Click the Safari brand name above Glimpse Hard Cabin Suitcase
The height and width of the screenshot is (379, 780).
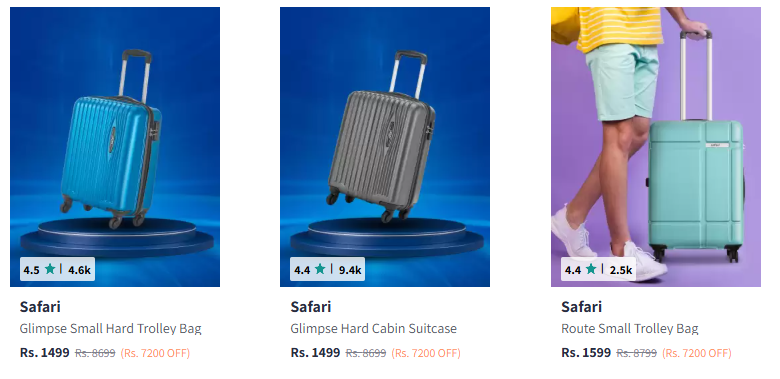click(x=311, y=307)
